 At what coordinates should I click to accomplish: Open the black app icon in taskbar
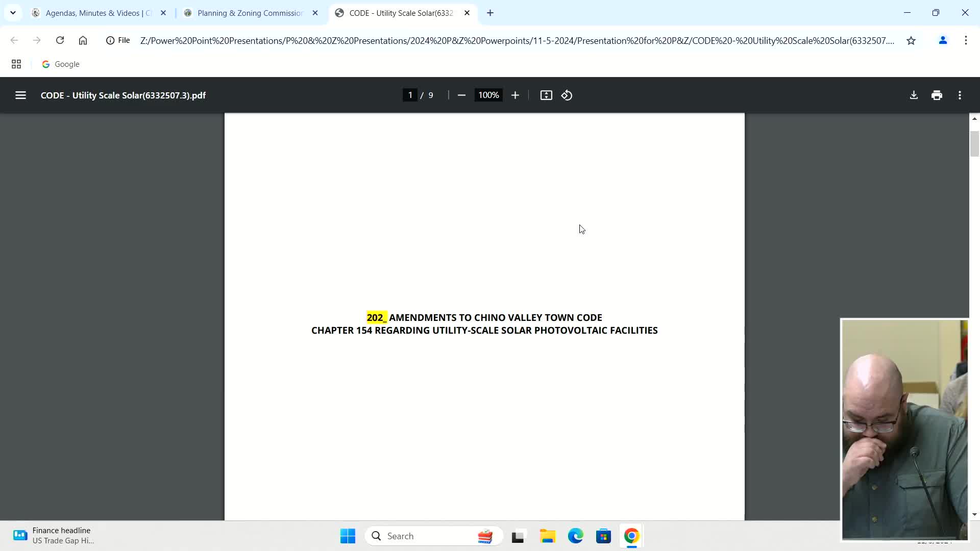(518, 536)
